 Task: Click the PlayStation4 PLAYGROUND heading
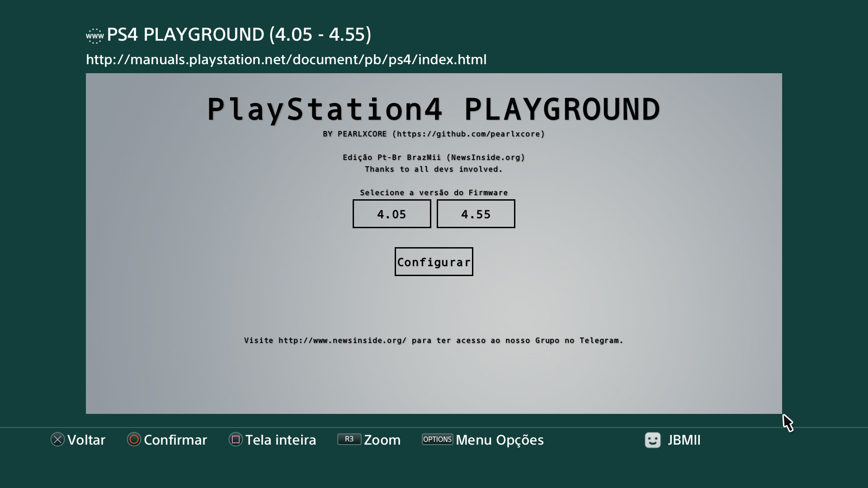(434, 109)
